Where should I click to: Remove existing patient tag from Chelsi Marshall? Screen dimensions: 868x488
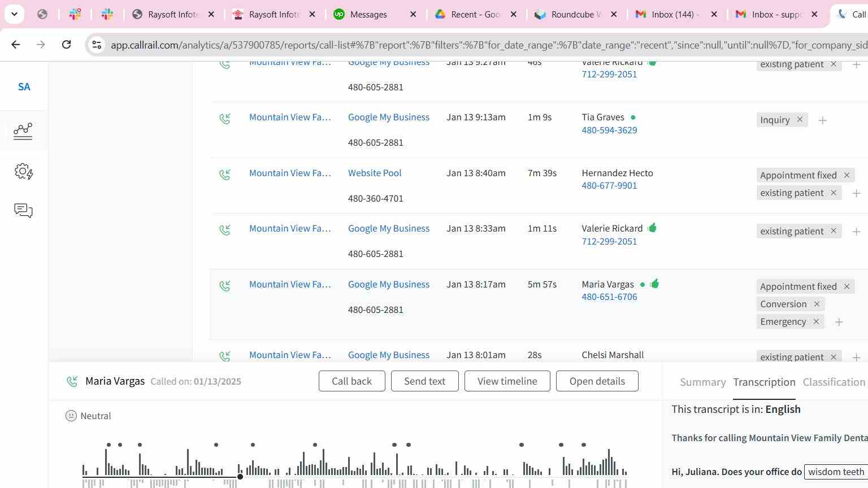(x=834, y=357)
